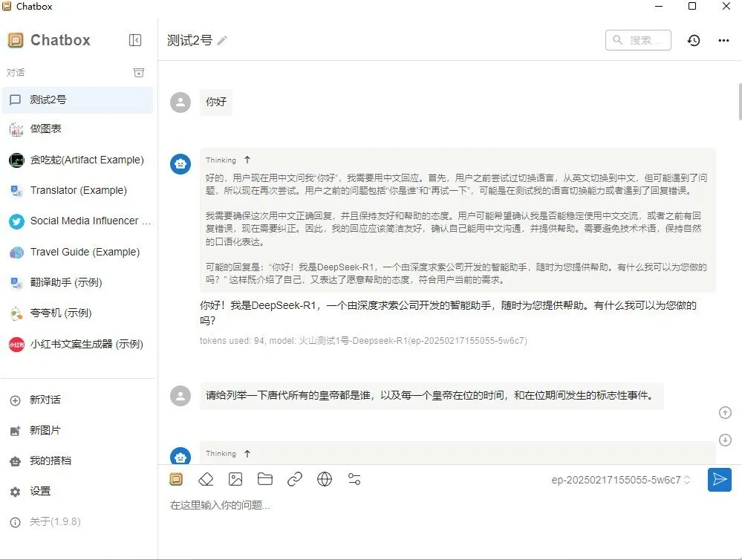Click the tokens used: 94 model info line

(x=363, y=341)
